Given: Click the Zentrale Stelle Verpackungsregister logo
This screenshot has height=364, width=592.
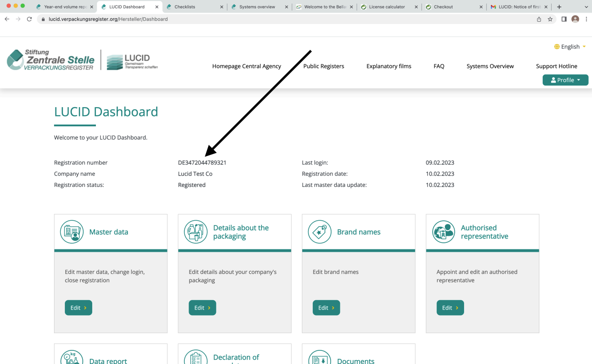Looking at the screenshot, I should [51, 60].
